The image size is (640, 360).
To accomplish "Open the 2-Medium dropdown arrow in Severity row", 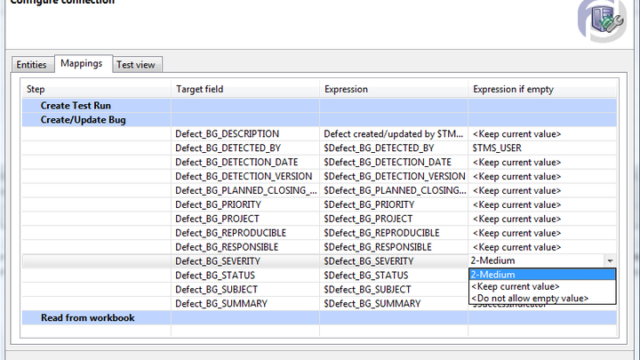I will (x=610, y=260).
